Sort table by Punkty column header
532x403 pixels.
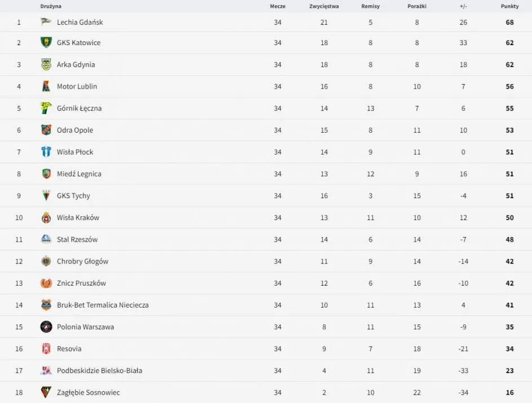(509, 6)
